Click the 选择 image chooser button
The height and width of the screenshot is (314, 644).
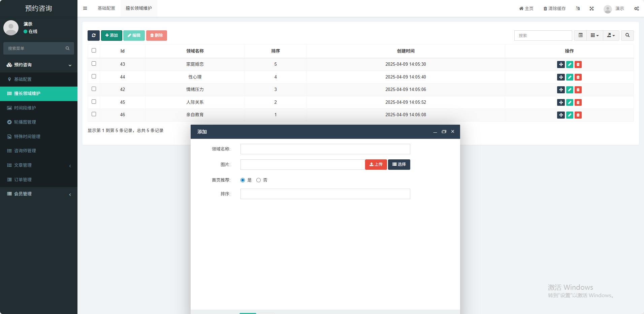(399, 164)
